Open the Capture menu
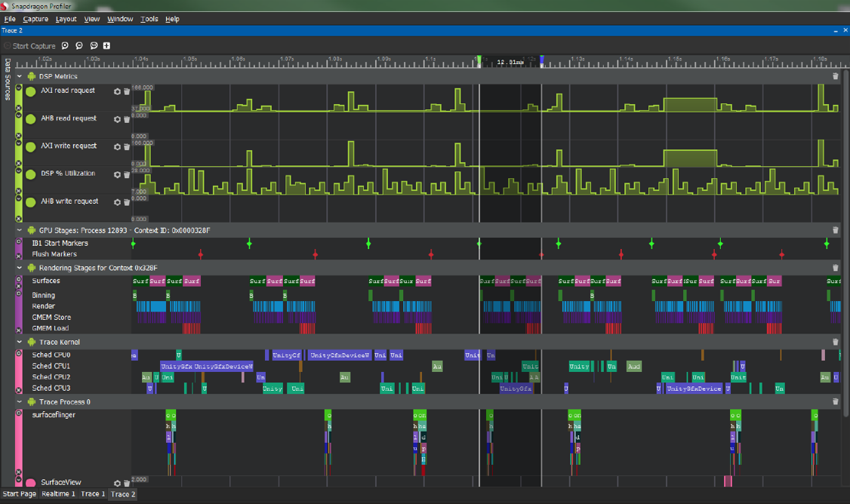The image size is (850, 504). point(35,19)
